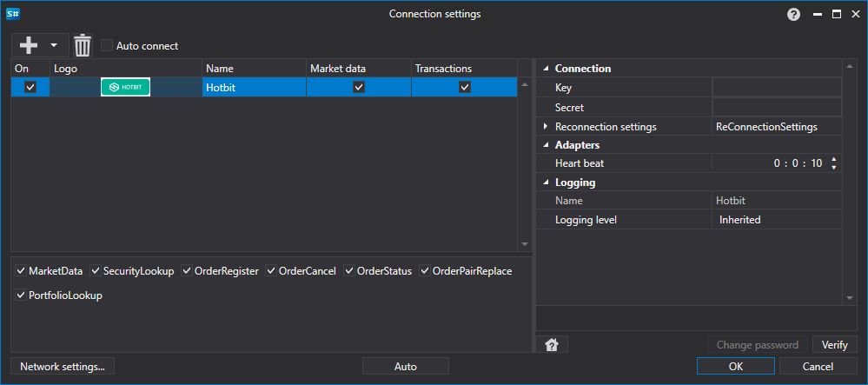868x385 pixels.
Task: Click the Hotbit logo in the row
Action: click(126, 87)
